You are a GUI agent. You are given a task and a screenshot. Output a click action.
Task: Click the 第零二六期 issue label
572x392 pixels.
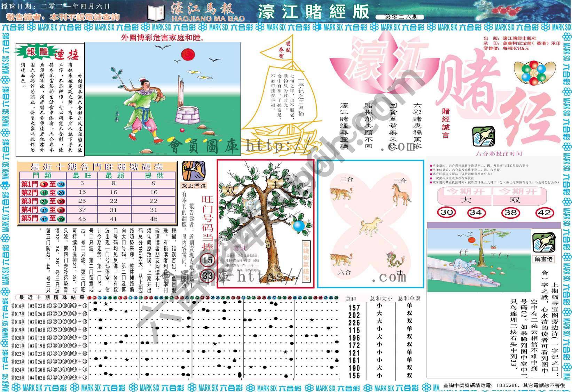(400, 17)
